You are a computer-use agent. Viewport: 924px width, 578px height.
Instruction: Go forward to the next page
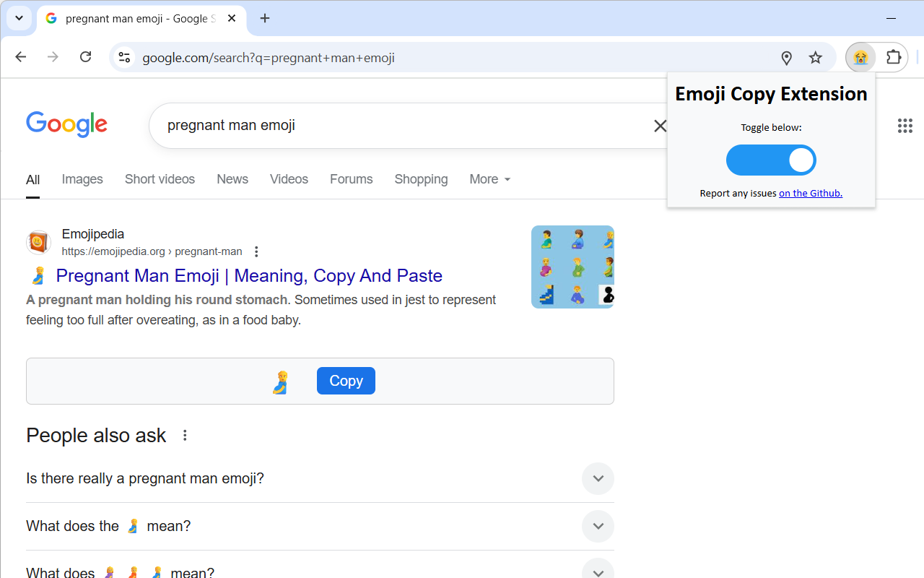click(x=53, y=57)
